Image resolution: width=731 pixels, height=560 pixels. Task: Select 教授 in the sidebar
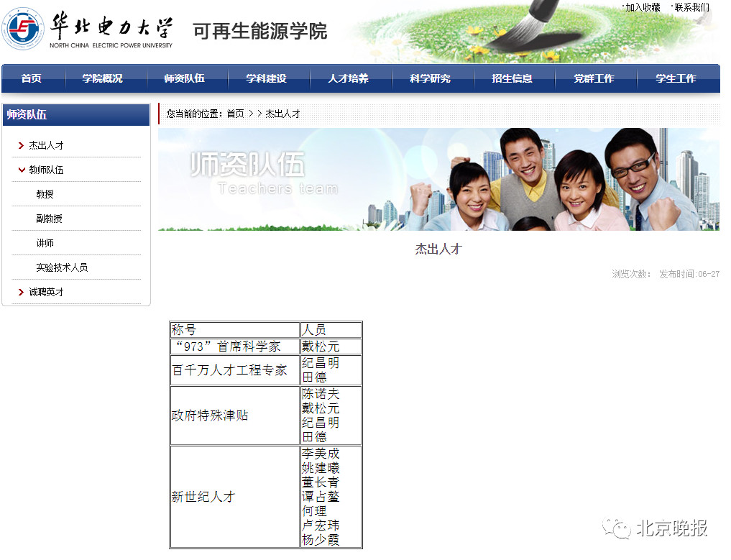tap(45, 195)
